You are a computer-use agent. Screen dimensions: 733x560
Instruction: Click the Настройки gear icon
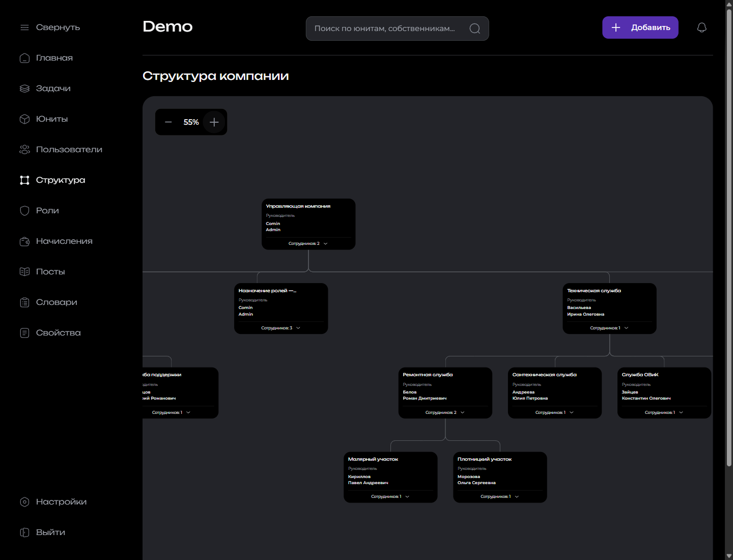click(x=24, y=502)
